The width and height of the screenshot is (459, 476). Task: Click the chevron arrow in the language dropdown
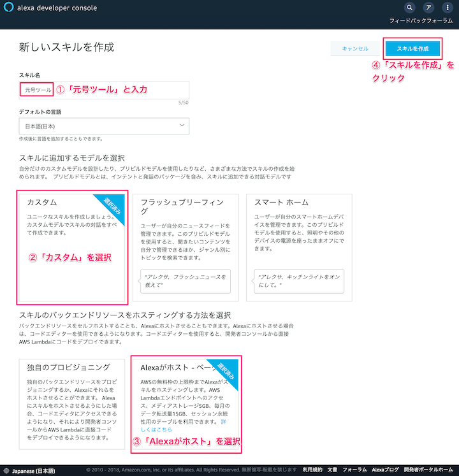(182, 126)
